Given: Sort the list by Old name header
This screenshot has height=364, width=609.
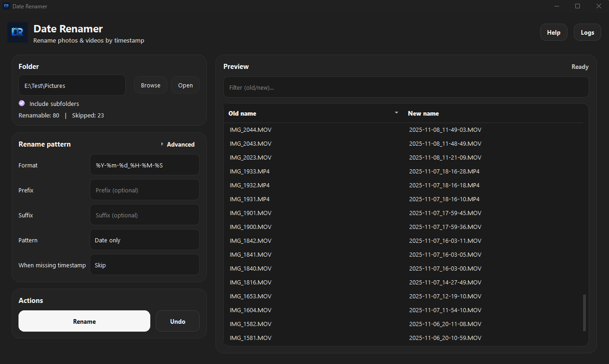Looking at the screenshot, I should [242, 113].
